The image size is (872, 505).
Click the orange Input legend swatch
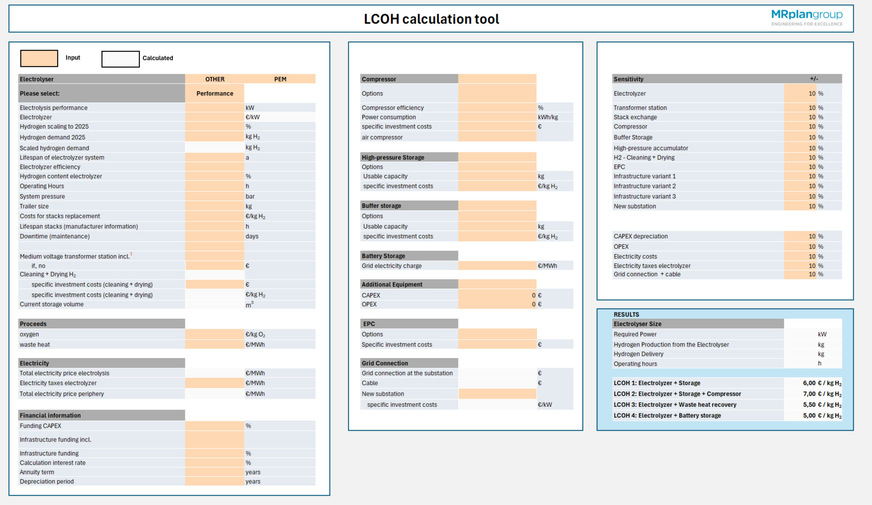(39, 58)
